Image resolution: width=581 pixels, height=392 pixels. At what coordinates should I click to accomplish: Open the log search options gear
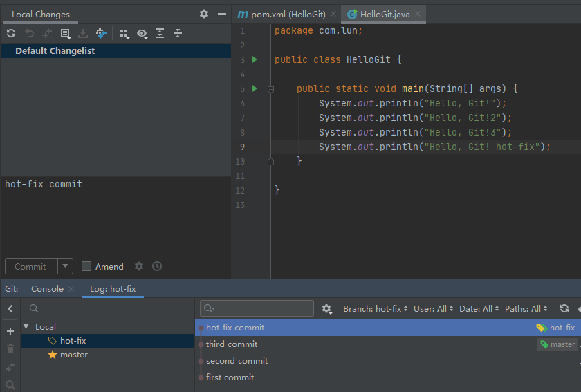(x=326, y=308)
